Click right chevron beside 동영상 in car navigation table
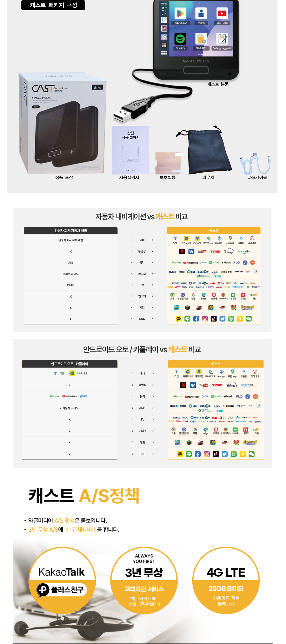The width and height of the screenshot is (286, 644). point(152,251)
